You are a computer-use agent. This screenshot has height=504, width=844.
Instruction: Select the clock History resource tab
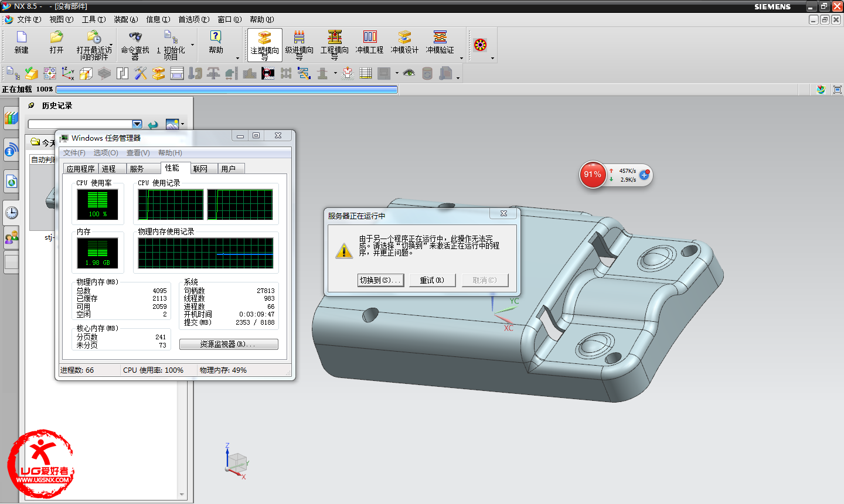(11, 213)
